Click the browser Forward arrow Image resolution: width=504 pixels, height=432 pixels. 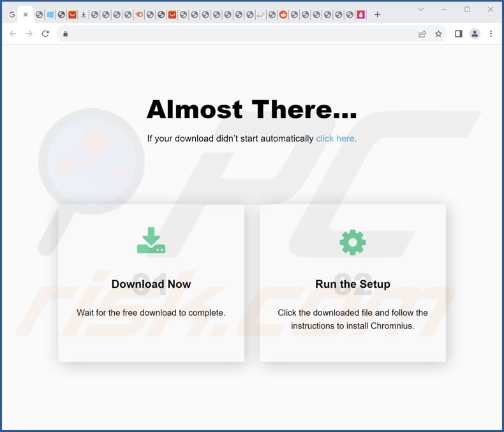point(29,34)
